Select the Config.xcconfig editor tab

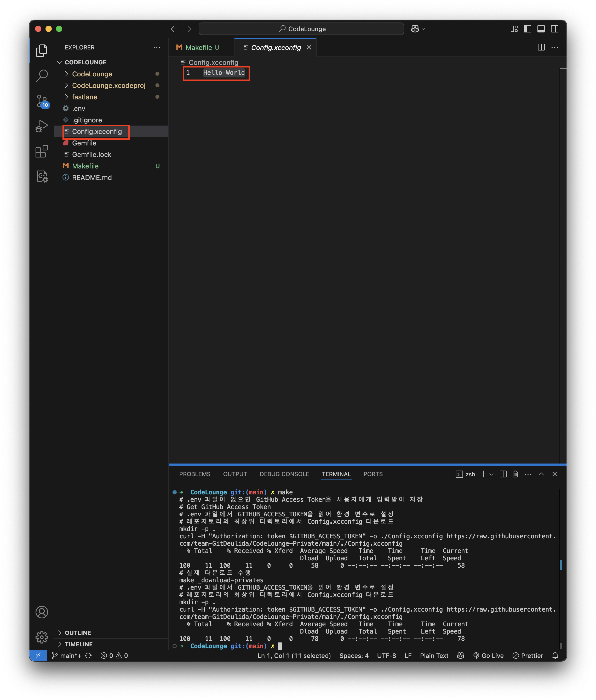276,48
